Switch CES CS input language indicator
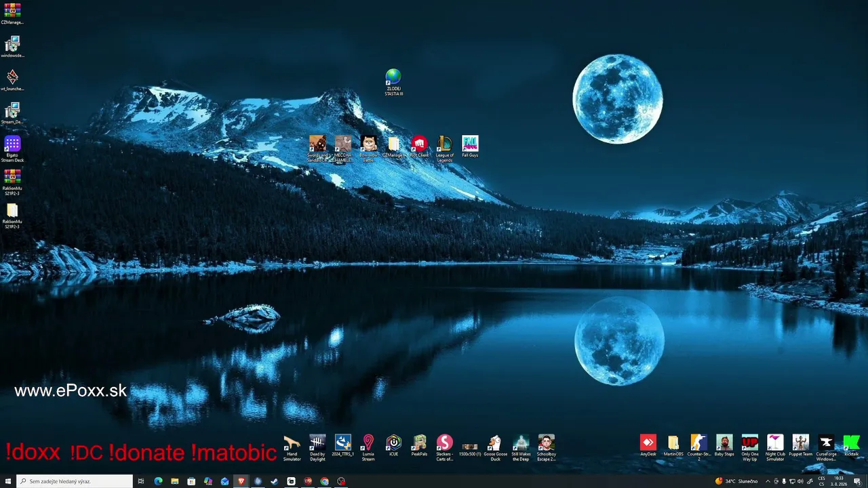The width and height of the screenshot is (868, 488). 821,481
